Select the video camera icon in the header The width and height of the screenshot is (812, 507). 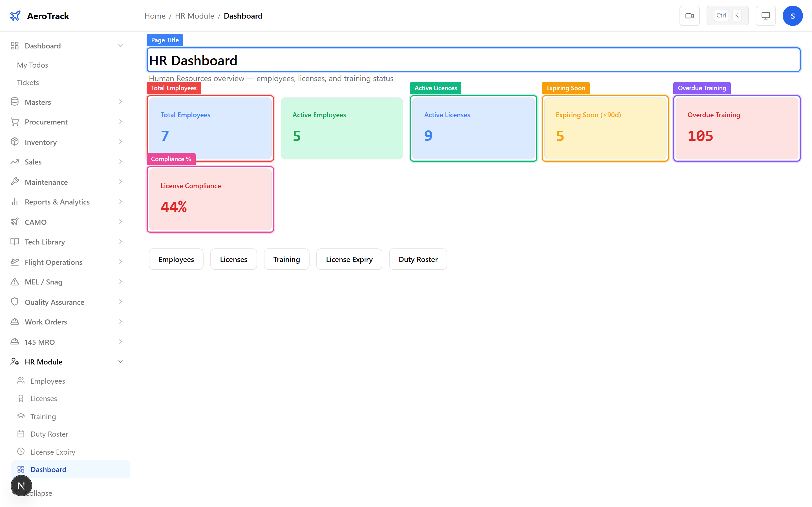click(690, 15)
